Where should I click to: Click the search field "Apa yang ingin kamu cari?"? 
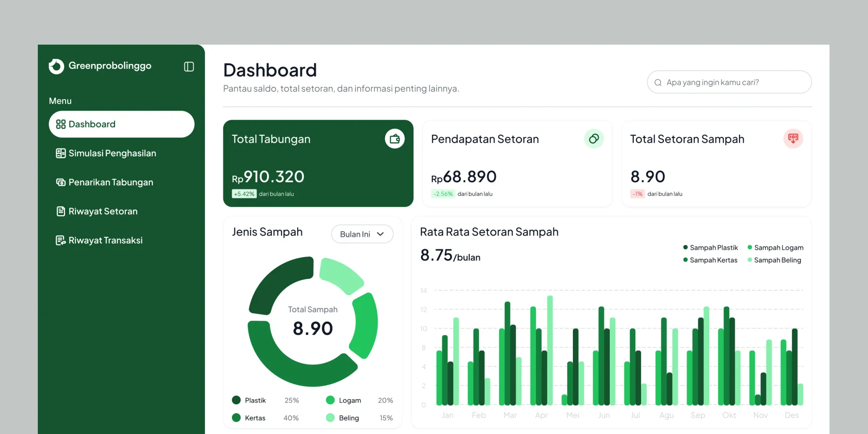coord(729,82)
